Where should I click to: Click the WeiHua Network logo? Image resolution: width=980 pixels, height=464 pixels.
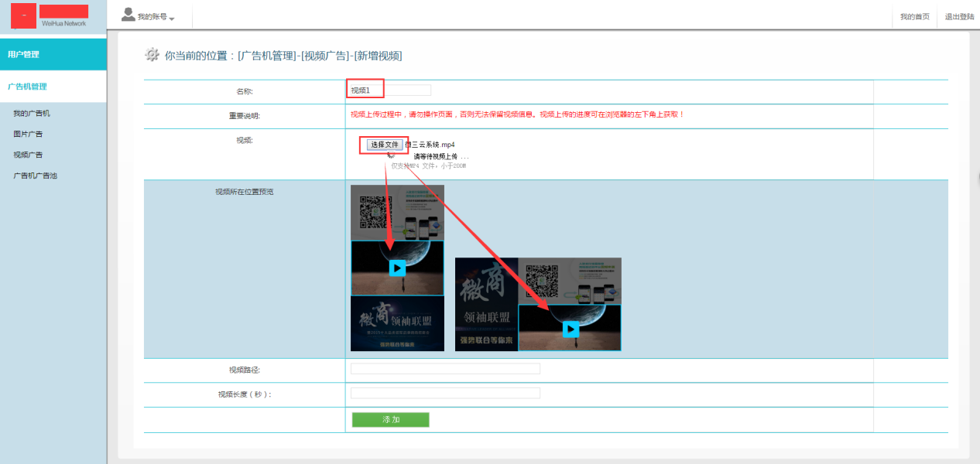[x=53, y=15]
